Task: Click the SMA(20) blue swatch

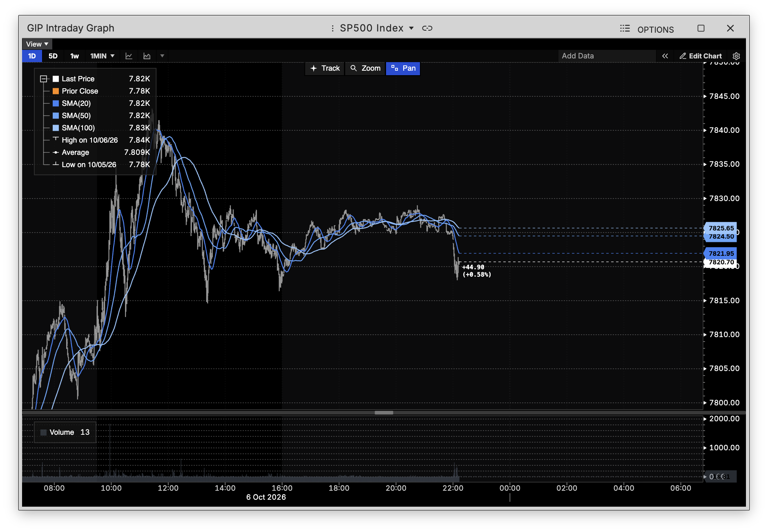Action: coord(56,103)
